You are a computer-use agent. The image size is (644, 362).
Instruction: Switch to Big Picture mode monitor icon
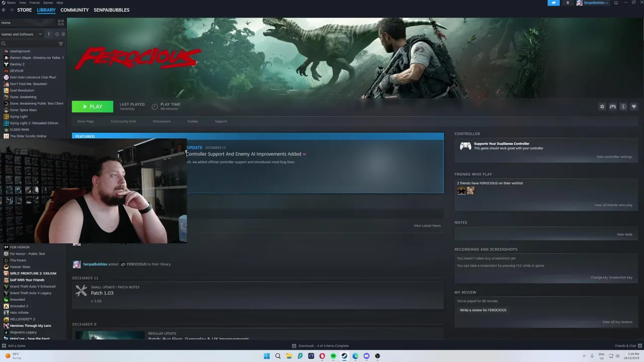pyautogui.click(x=616, y=3)
